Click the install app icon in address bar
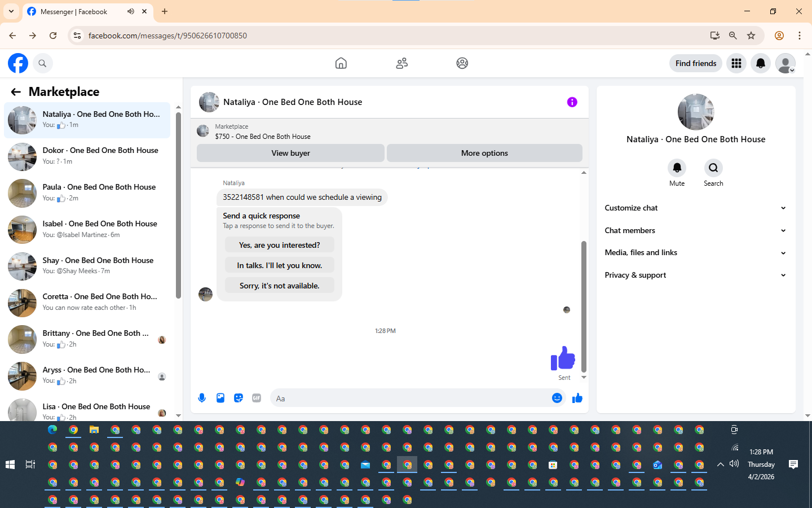Image resolution: width=812 pixels, height=508 pixels. [x=715, y=36]
